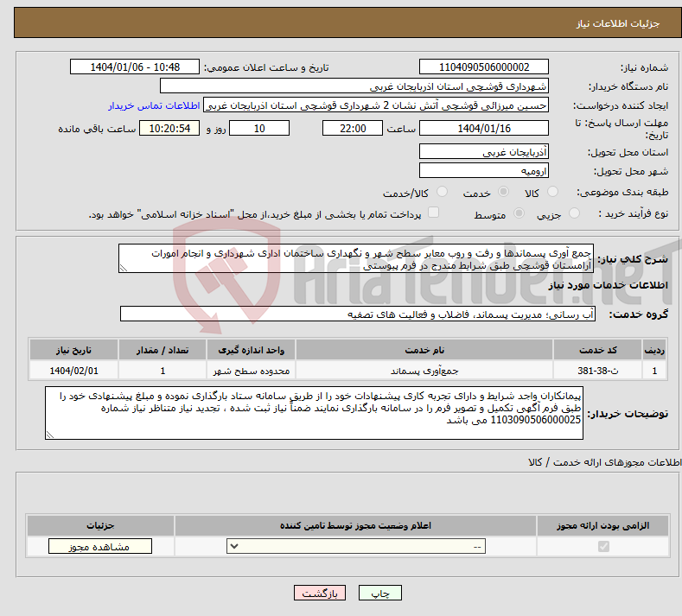Viewport: 682px width, 616px height.
Task: Click the نوع فرآیند خرید label
Action: point(634,213)
